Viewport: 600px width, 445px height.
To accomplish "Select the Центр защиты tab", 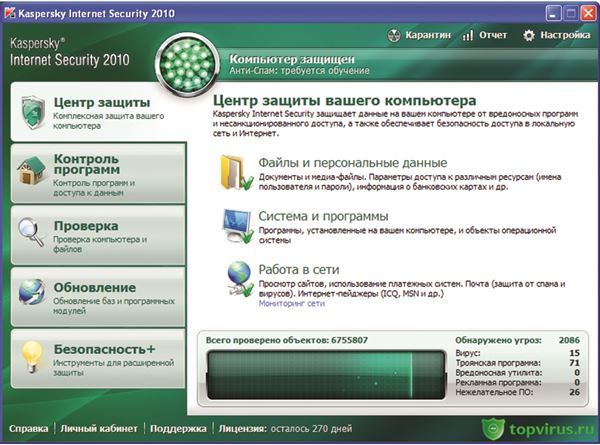I will point(99,112).
